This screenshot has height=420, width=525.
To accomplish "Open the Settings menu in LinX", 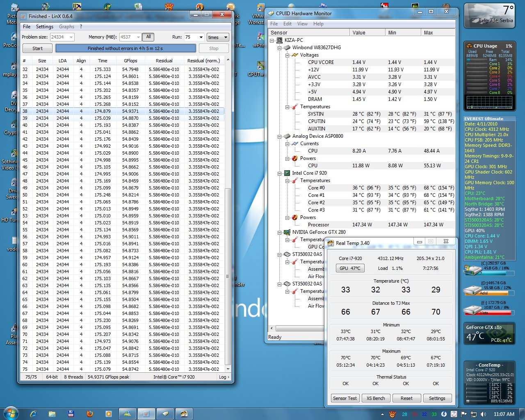I will (x=45, y=27).
